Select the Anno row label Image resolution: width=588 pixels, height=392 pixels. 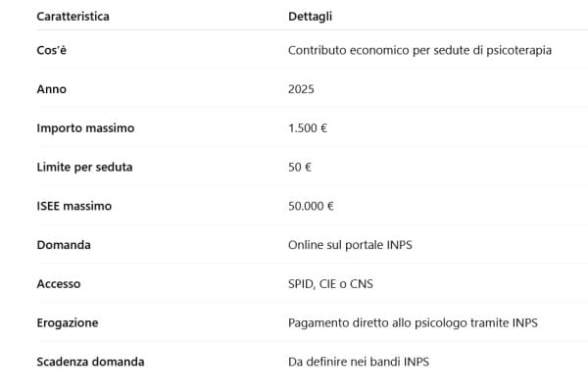51,89
